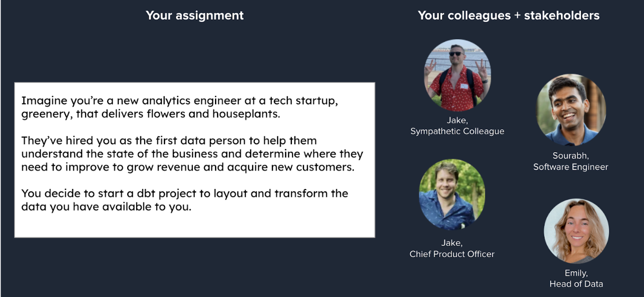Viewport: 644px width, 297px height.
Task: Click the paragraph starting 'They've hired you'
Action: pos(192,154)
